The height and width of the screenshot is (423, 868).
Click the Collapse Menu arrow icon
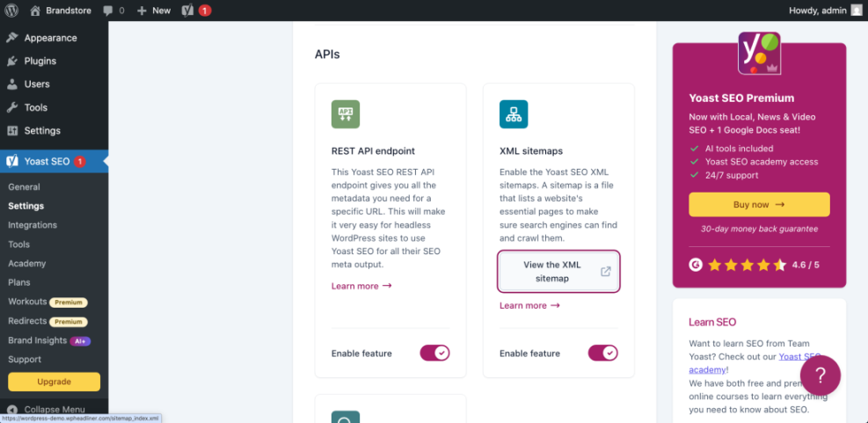(x=12, y=410)
